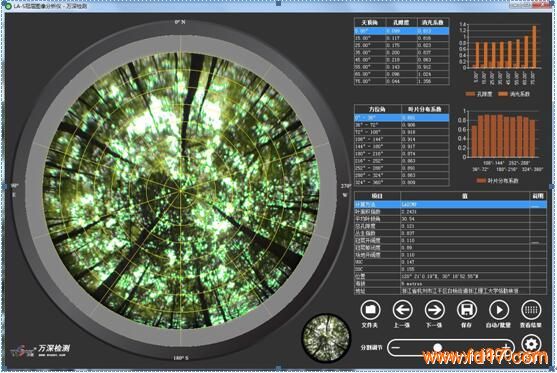
Task: Click the leaf distribution bar chart
Action: [x=502, y=140]
